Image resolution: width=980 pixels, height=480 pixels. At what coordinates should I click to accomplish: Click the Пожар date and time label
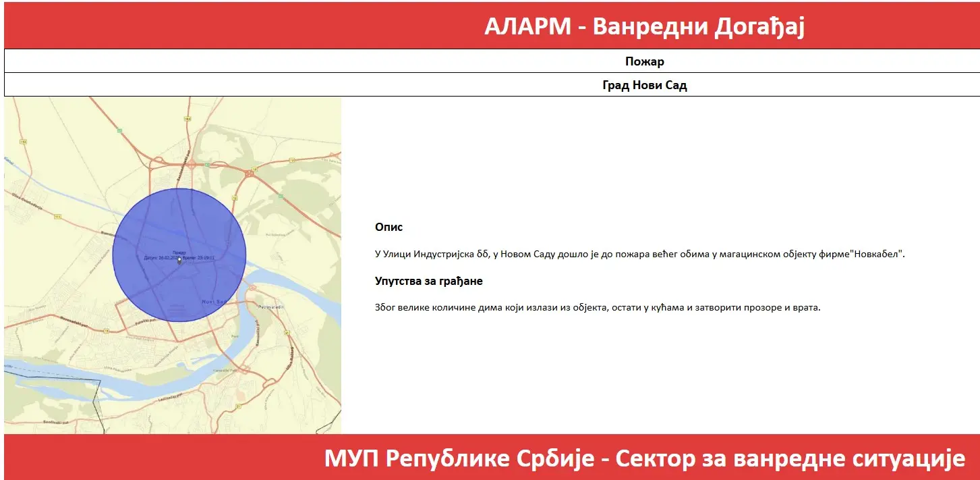point(179,255)
